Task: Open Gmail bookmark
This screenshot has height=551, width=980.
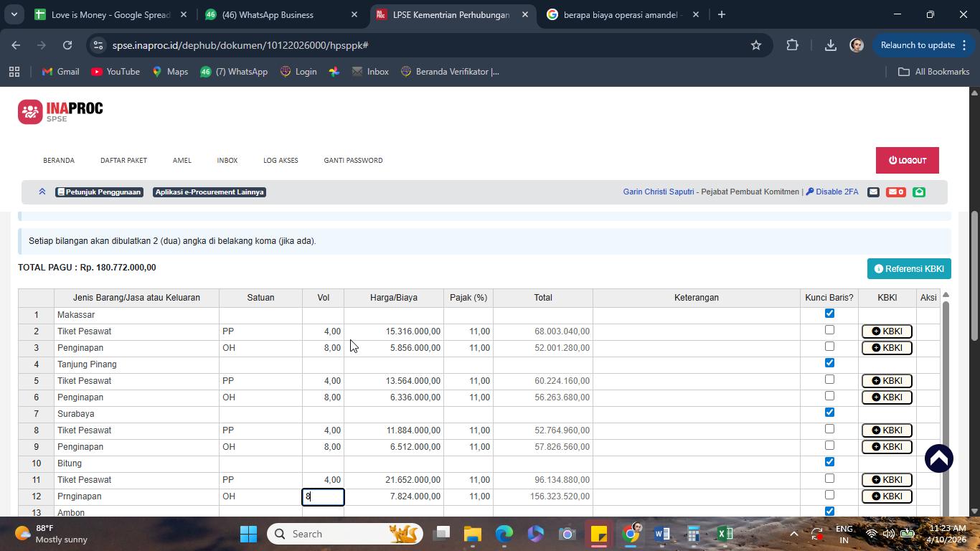Action: coord(60,72)
